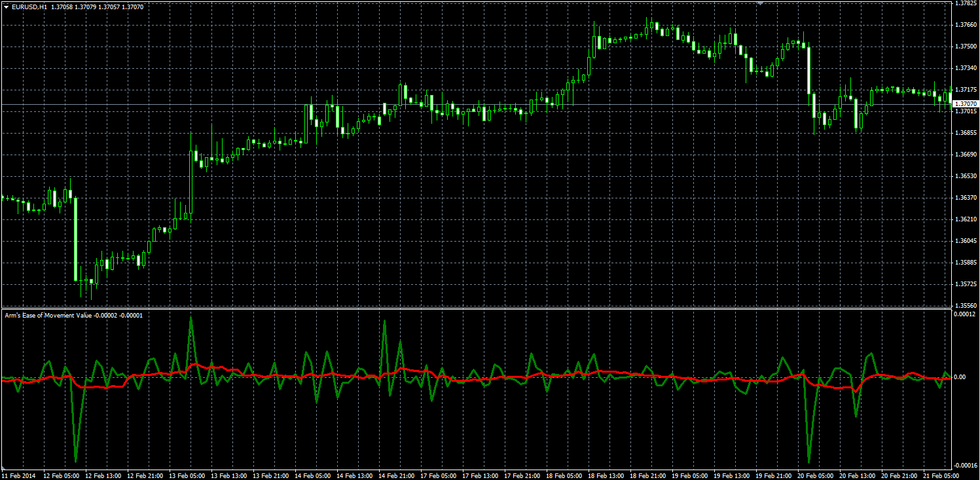Click price axis value 1.36045
The image size is (980, 480).
pyautogui.click(x=966, y=241)
